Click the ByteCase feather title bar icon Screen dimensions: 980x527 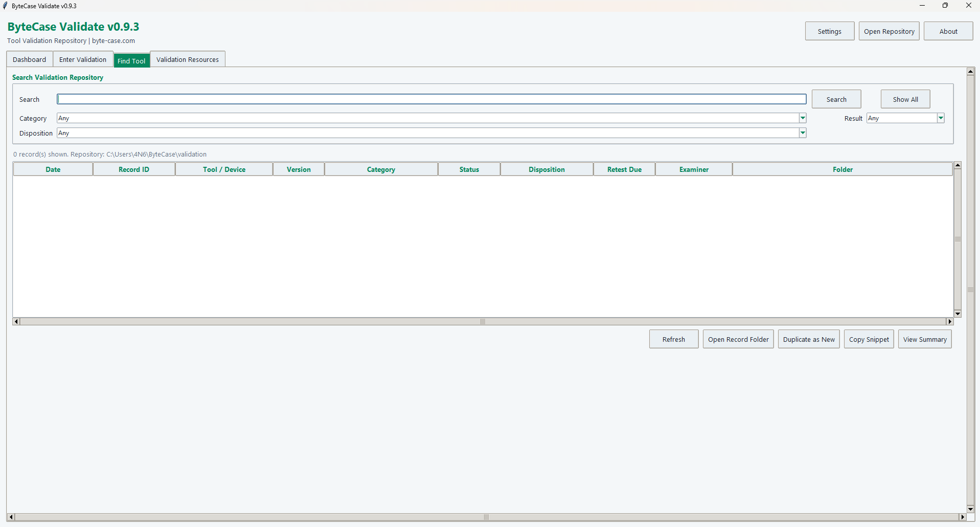(x=6, y=6)
